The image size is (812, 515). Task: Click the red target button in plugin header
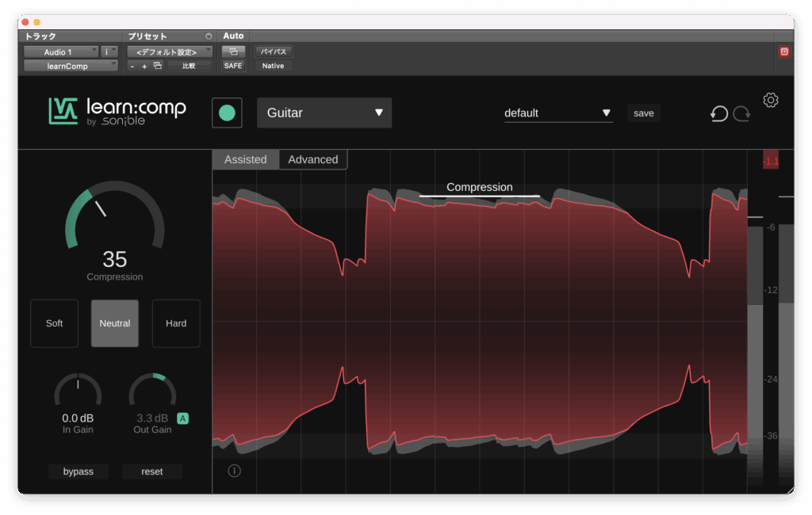pos(784,51)
